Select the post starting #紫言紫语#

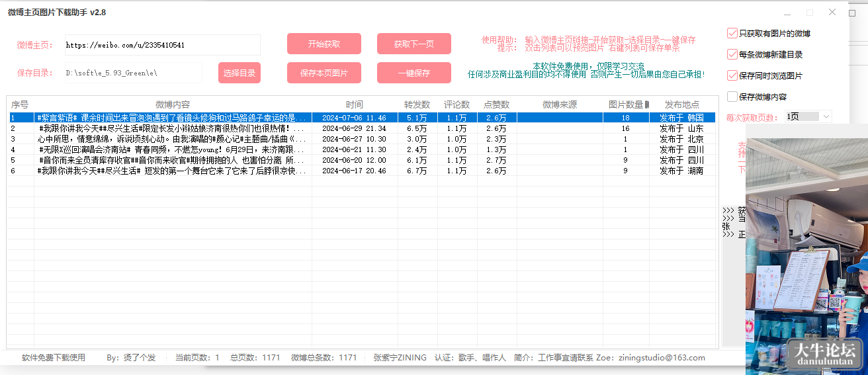click(x=173, y=118)
